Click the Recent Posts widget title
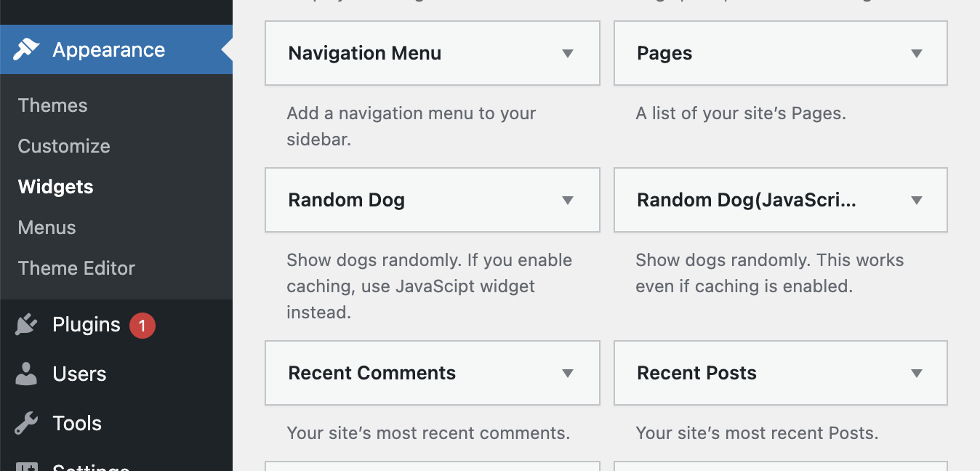 696,373
